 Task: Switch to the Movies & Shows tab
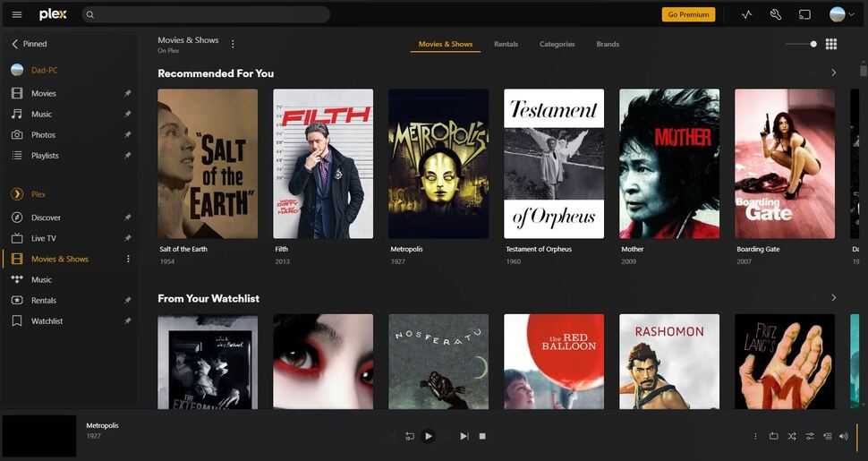(446, 44)
